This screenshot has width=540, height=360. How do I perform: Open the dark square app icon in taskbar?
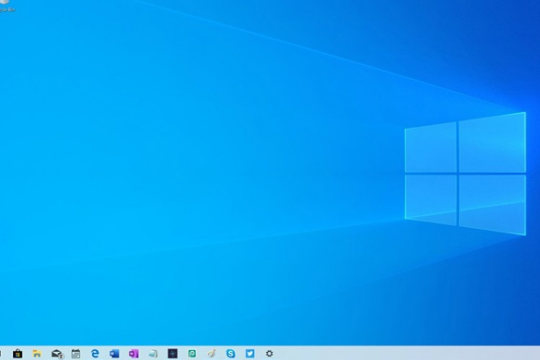pyautogui.click(x=173, y=353)
